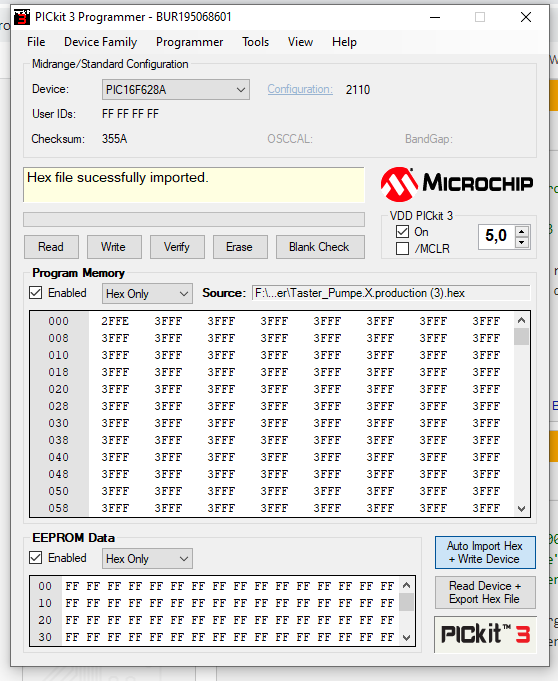Click the status message box
The image size is (558, 681).
click(x=194, y=185)
